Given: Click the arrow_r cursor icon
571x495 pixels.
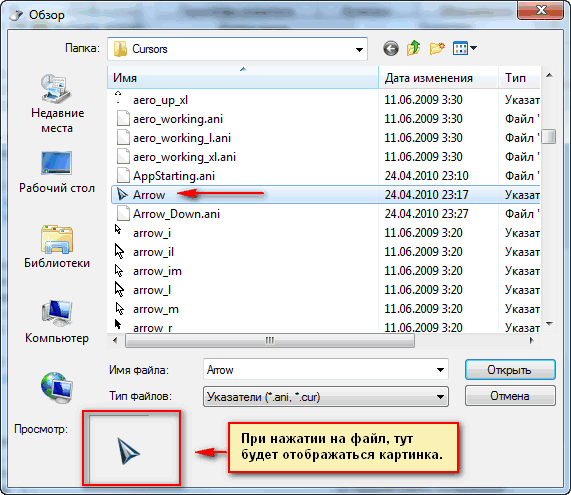Looking at the screenshot, I should pos(118,324).
